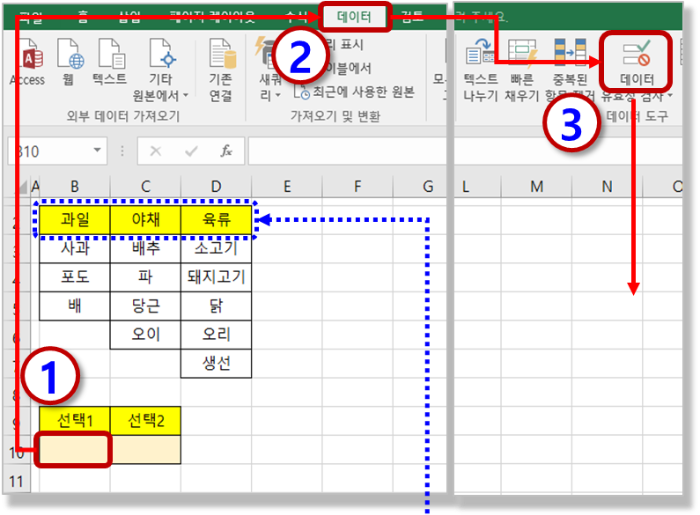
Task: Click 빠른 채우기 tool
Action: [522, 70]
